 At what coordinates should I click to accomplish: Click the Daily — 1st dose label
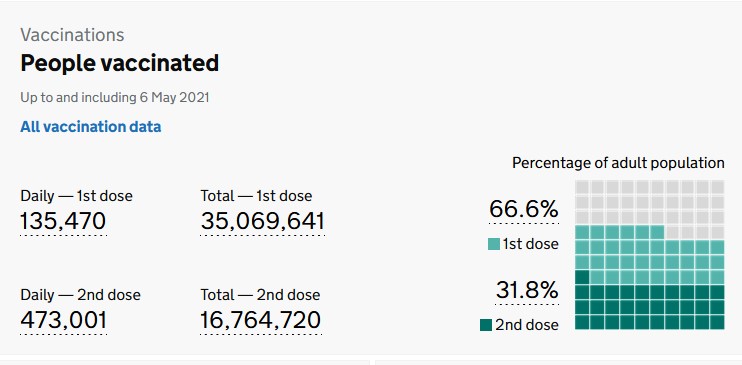tap(77, 196)
